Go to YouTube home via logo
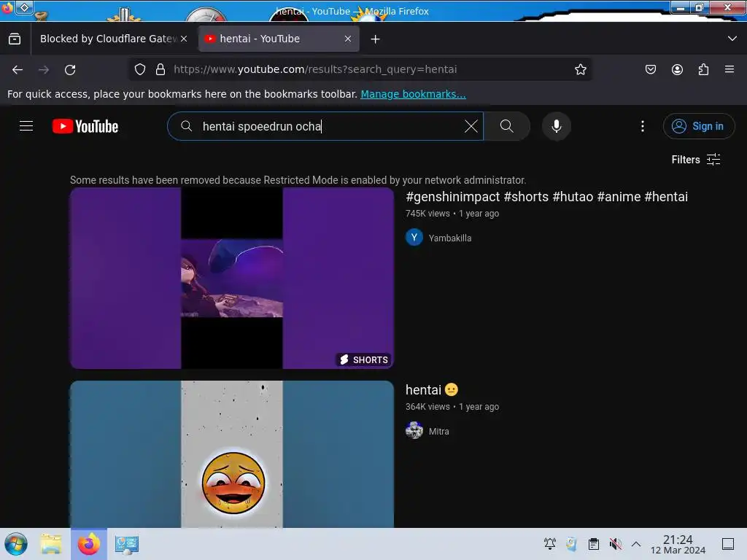 85,126
